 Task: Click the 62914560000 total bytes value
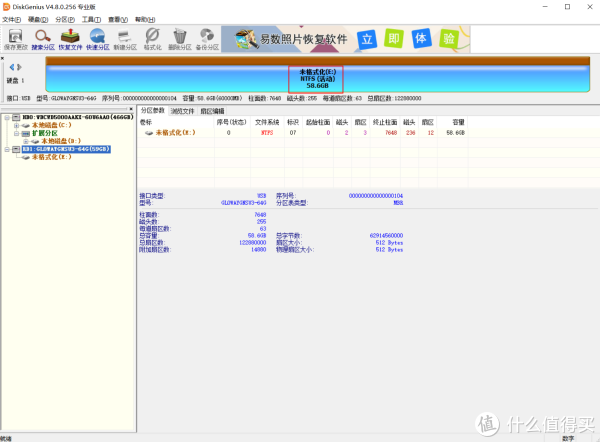point(386,236)
